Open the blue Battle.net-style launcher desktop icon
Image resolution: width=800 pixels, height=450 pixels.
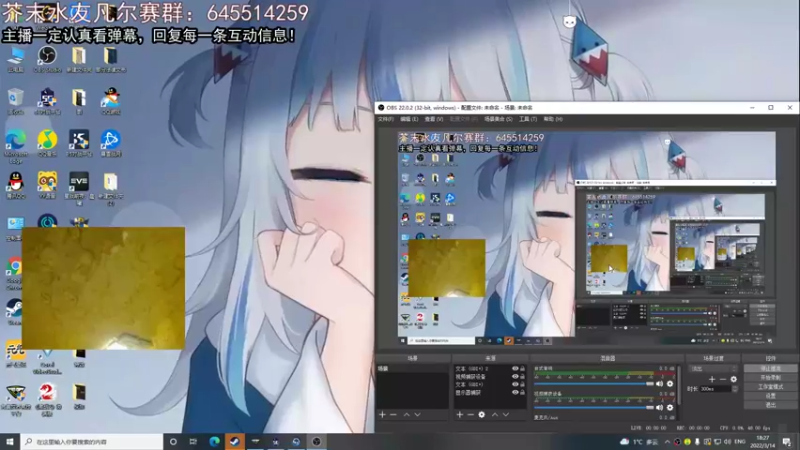(110, 143)
